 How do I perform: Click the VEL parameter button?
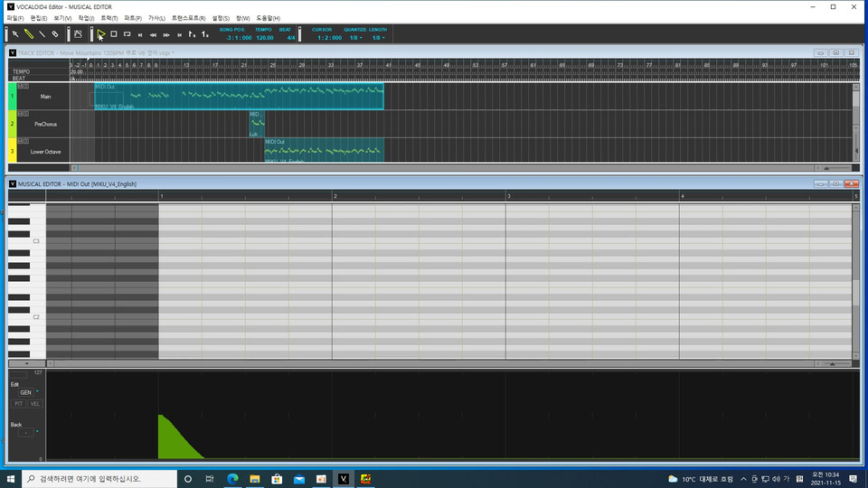point(35,404)
